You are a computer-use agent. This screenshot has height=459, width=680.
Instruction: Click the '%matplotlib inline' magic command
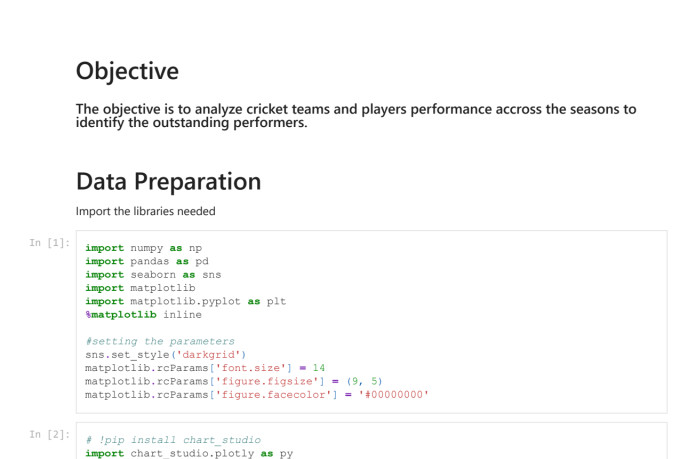(x=143, y=314)
